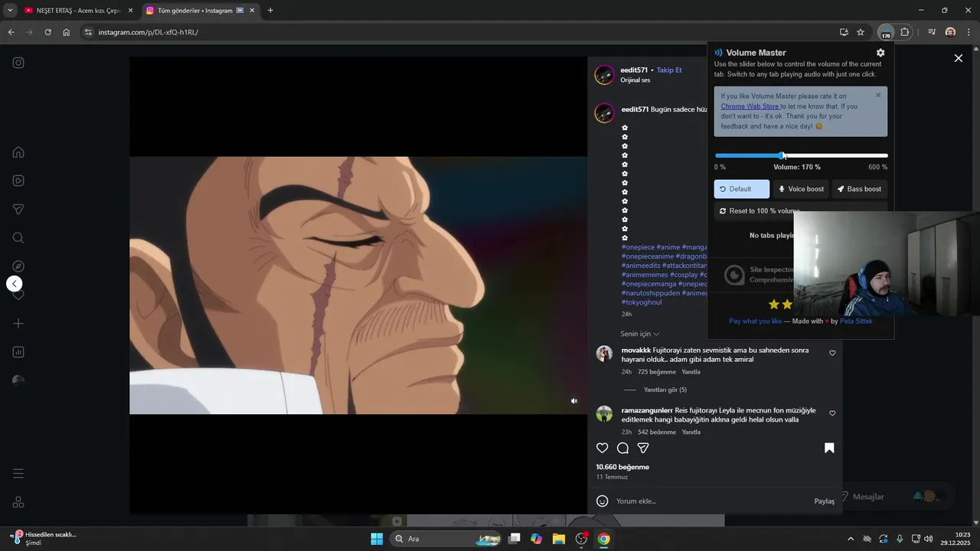
Task: Go back in browser history
Action: point(11,32)
